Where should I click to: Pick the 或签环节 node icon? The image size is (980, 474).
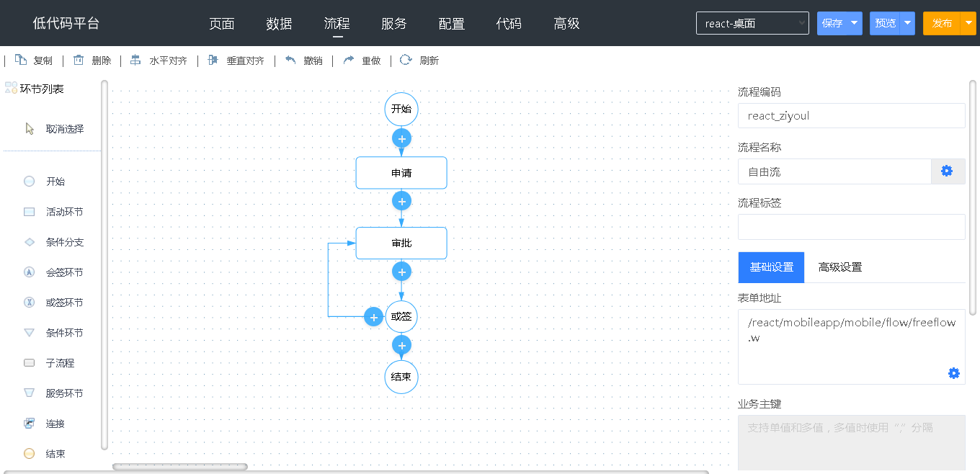[x=30, y=303]
